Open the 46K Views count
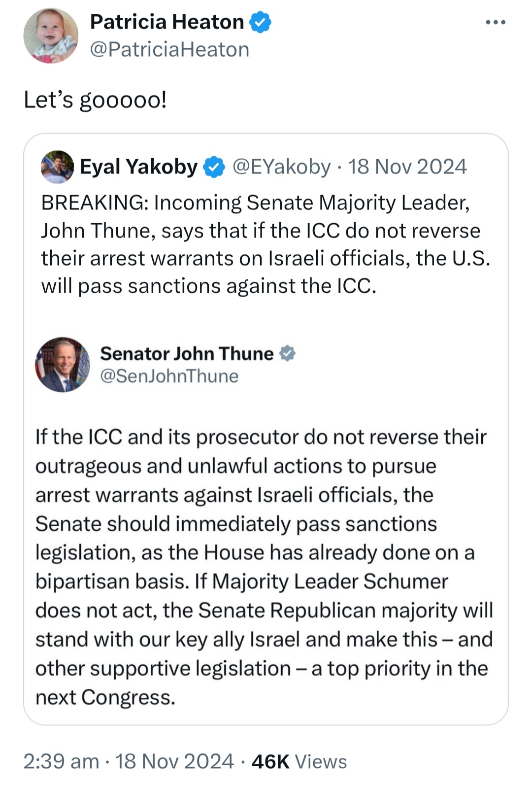Screen dimensions: 532x785 point(299,761)
